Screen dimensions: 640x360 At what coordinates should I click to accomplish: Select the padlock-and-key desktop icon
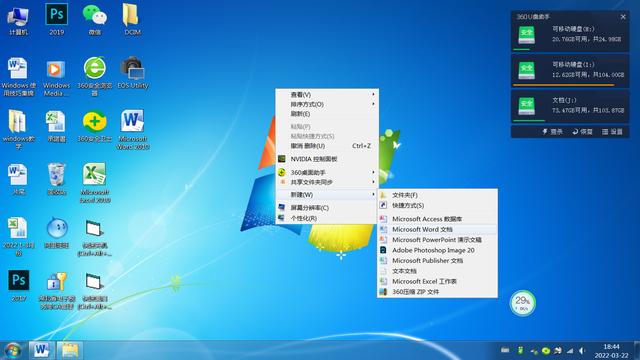tap(57, 290)
